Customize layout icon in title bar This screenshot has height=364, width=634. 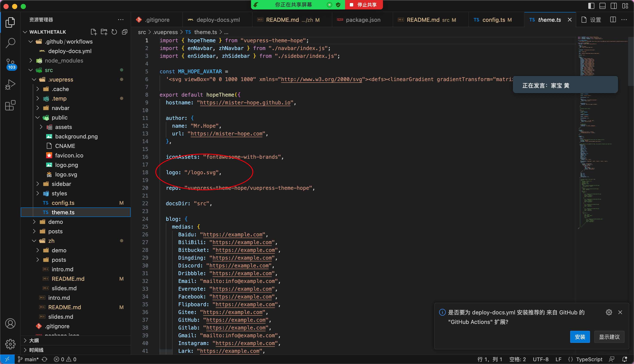click(625, 6)
